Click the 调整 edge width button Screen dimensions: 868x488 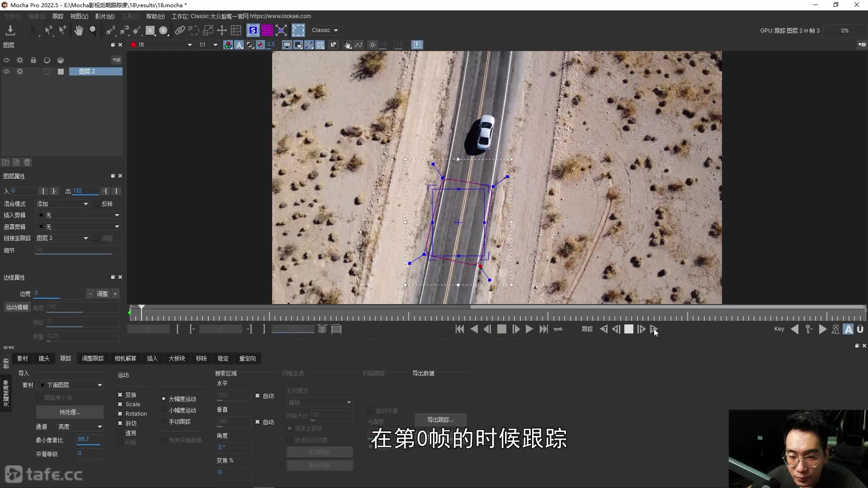tap(102, 294)
